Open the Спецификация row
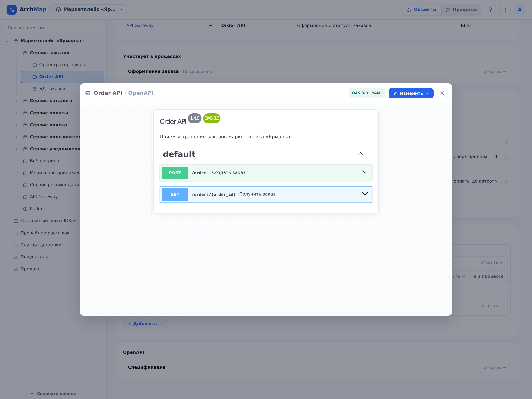Image resolution: width=532 pixels, height=399 pixels. click(x=317, y=367)
